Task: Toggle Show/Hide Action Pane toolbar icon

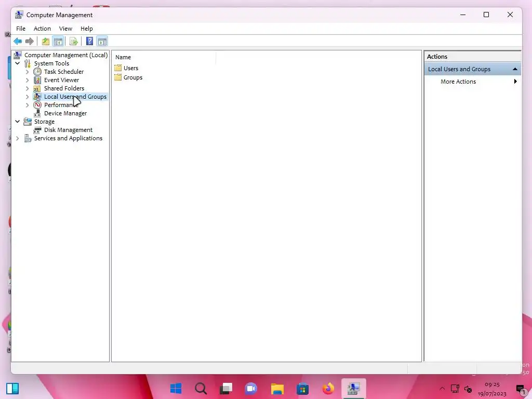Action: 102,42
